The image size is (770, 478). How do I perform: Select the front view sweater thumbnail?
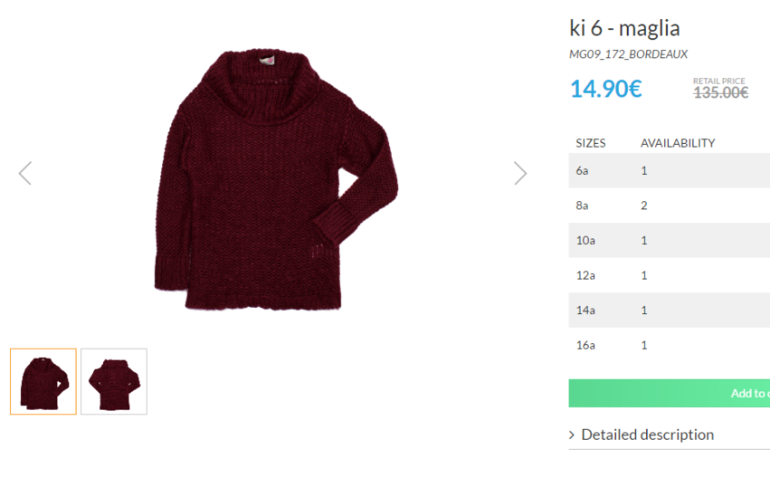43,381
